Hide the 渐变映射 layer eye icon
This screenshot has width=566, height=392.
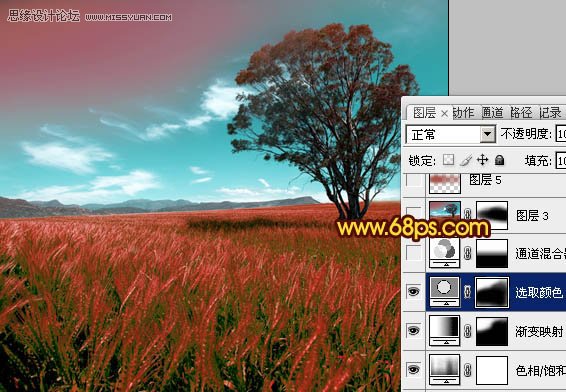tap(414, 330)
